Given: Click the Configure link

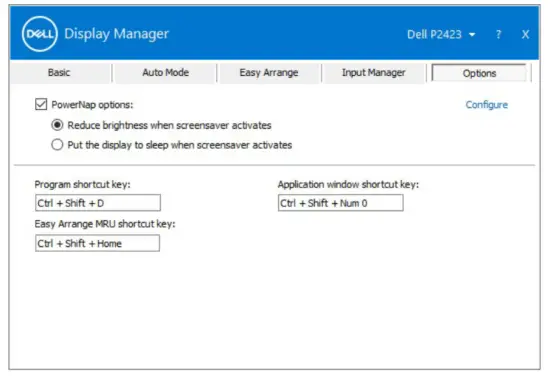Looking at the screenshot, I should [x=487, y=104].
